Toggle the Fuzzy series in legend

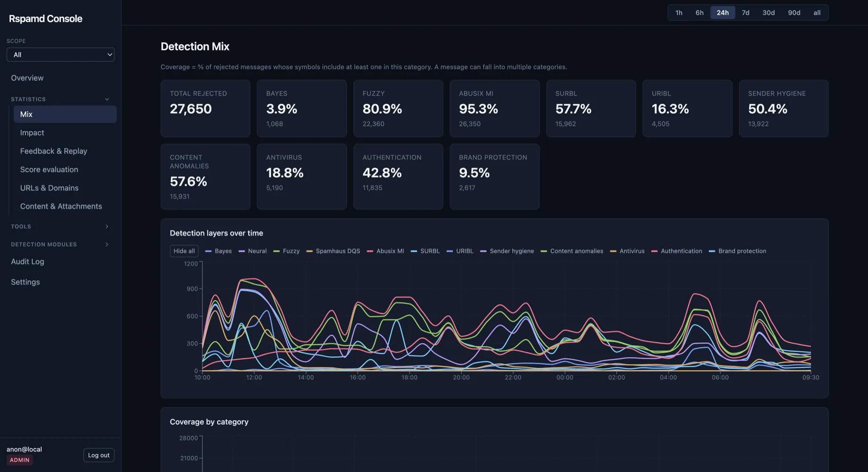coord(287,251)
